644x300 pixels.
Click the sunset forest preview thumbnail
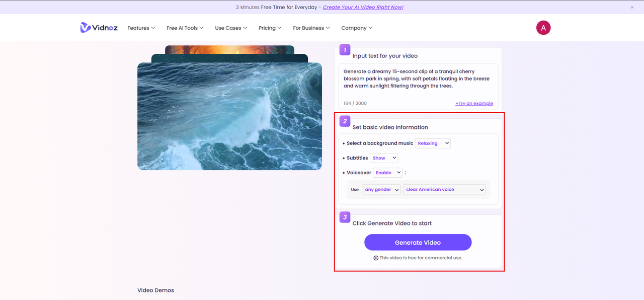tap(229, 49)
